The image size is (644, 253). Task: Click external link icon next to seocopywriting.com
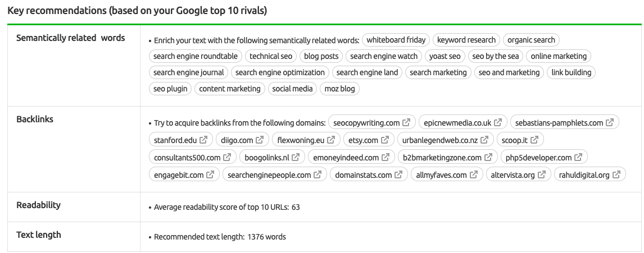click(406, 122)
